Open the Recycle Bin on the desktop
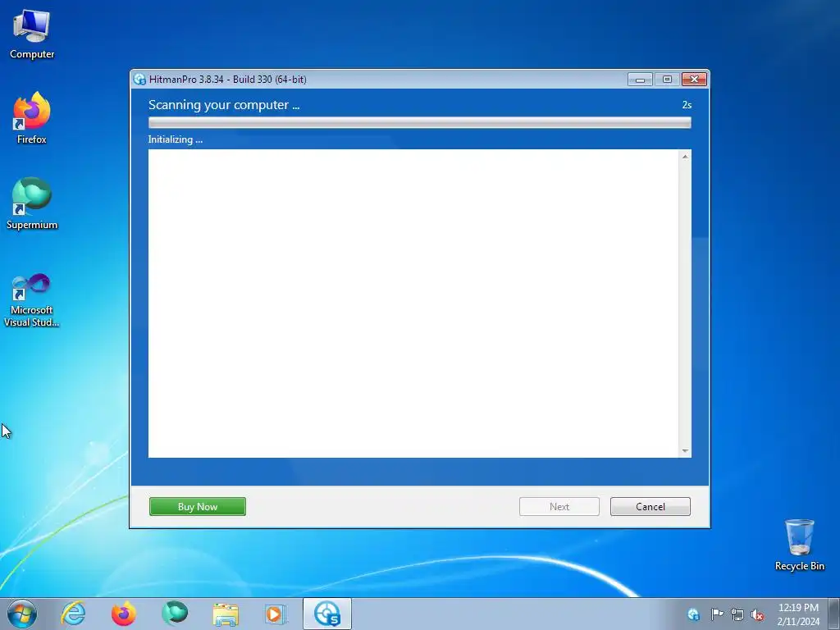 click(x=799, y=545)
